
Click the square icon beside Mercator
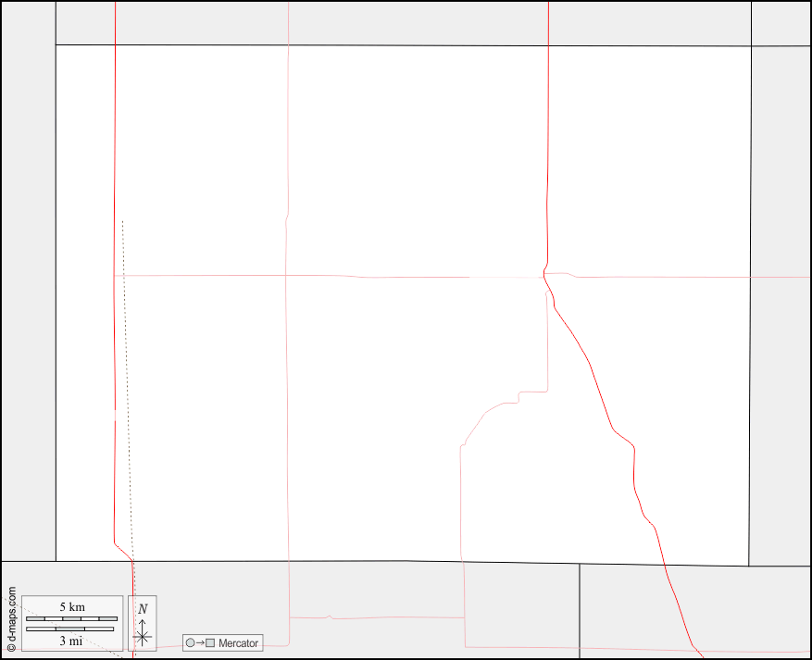pos(210,642)
